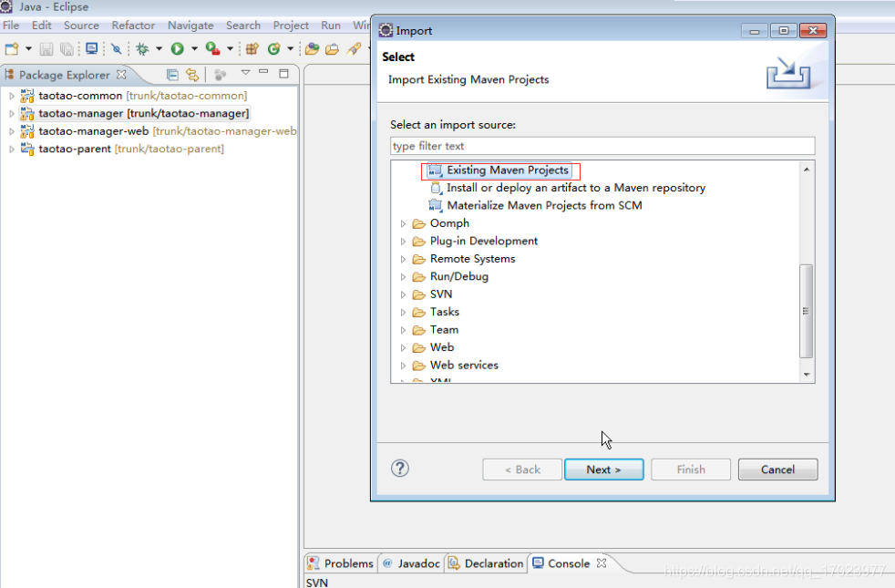895x588 pixels.
Task: Expand the Run/Debug folder
Action: tap(403, 277)
